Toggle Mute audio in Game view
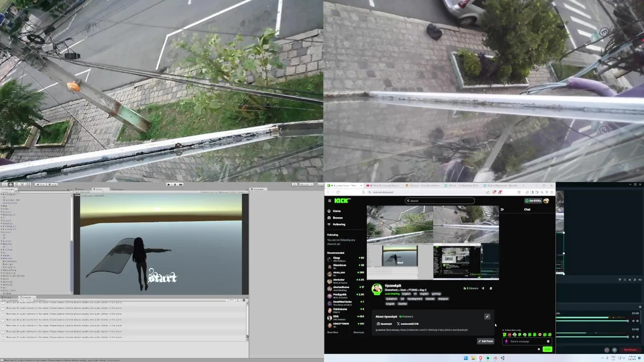This screenshot has width=644, height=362. pyautogui.click(x=224, y=192)
